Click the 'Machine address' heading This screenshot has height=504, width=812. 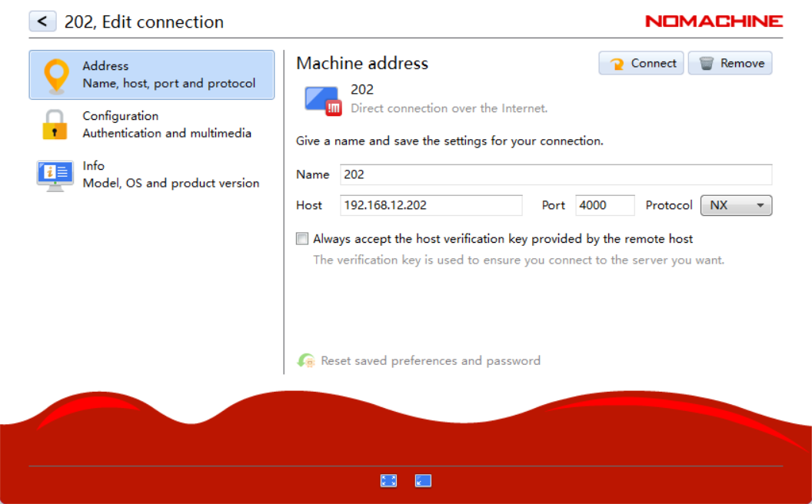[362, 63]
